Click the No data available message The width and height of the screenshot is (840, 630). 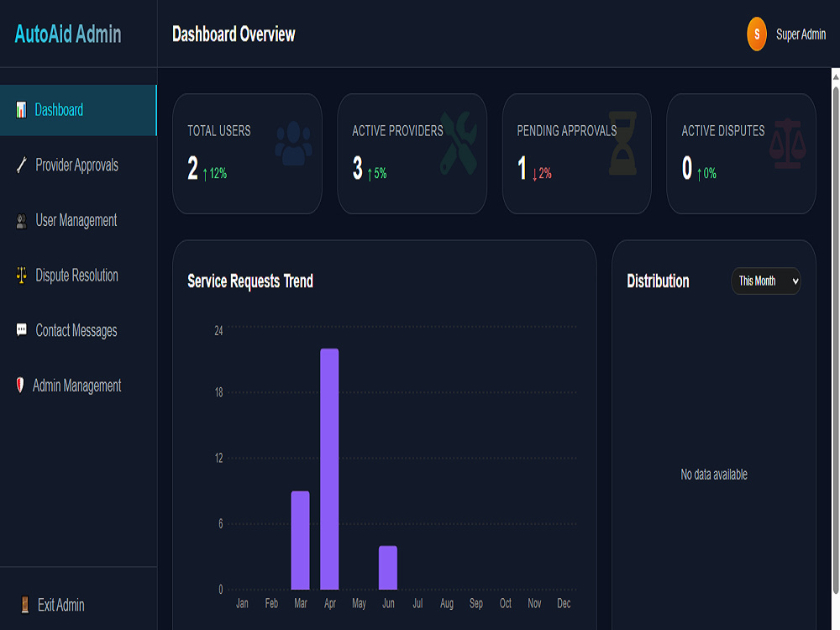click(714, 474)
